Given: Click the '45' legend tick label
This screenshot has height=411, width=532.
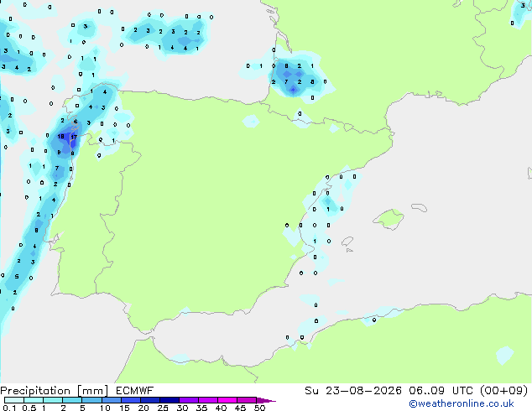Looking at the screenshot, I should click(240, 408).
